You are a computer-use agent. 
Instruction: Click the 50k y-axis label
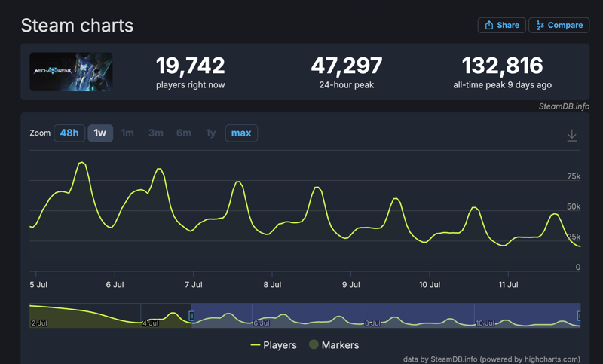(x=574, y=206)
